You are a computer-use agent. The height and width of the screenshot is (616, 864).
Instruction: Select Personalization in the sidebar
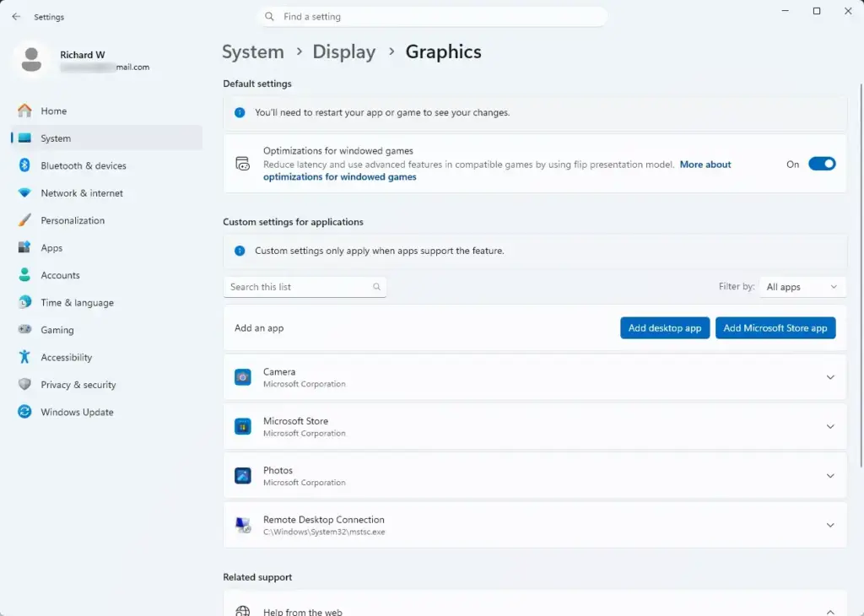click(x=107, y=220)
